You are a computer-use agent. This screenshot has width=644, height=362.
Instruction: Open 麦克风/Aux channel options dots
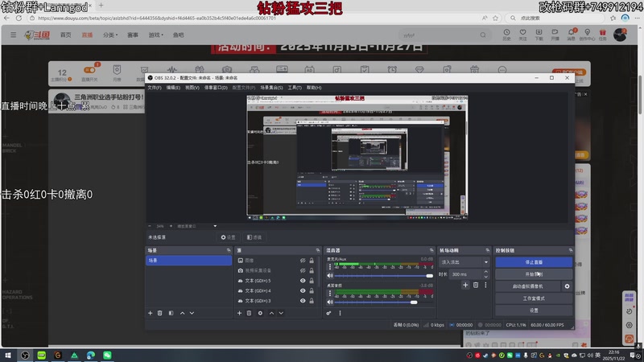click(330, 267)
